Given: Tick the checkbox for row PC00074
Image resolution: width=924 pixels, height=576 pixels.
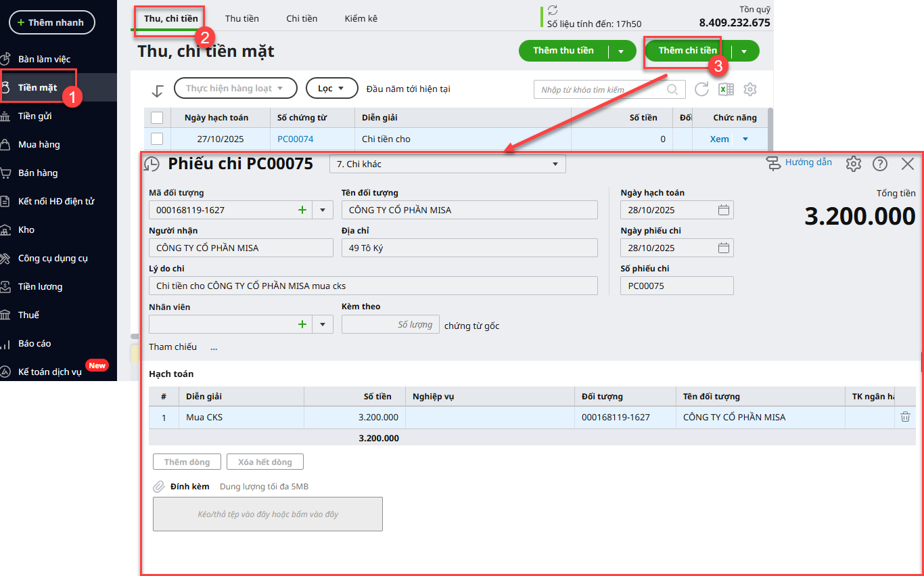Looking at the screenshot, I should pos(157,139).
